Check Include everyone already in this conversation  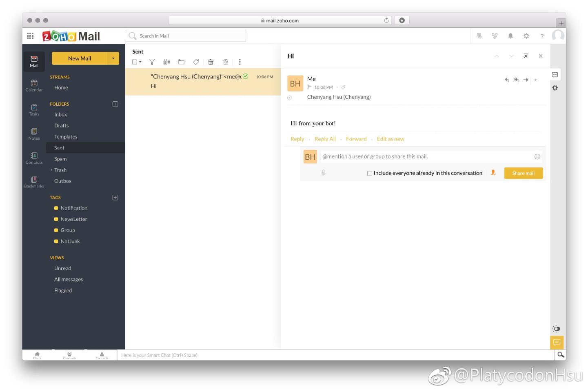pyautogui.click(x=370, y=173)
